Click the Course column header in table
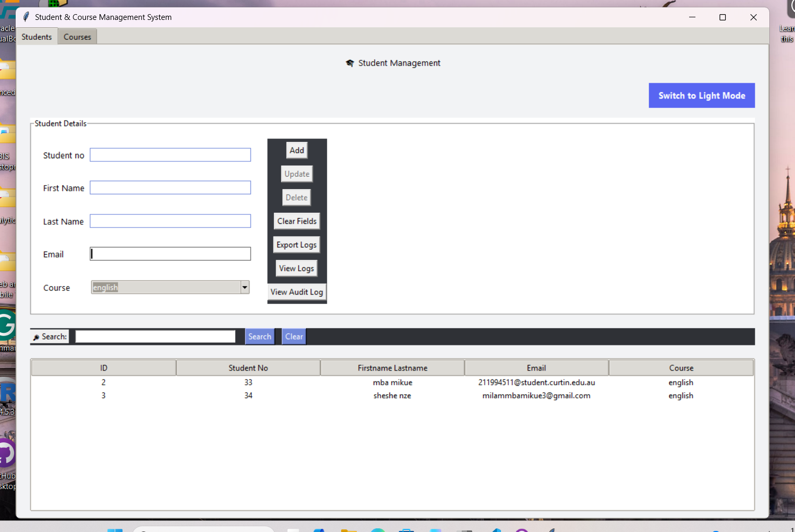The width and height of the screenshot is (795, 532). coord(681,368)
